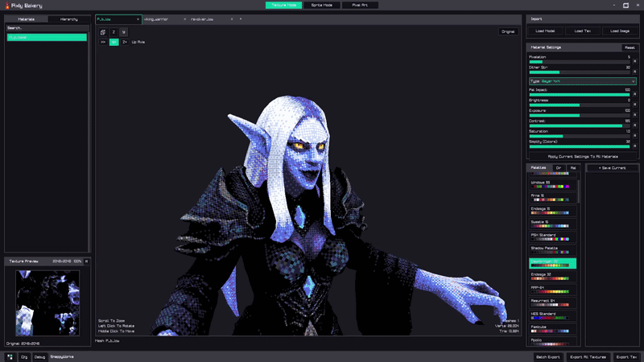Select the Endesga 16 palette
644x362 pixels.
[x=553, y=211]
